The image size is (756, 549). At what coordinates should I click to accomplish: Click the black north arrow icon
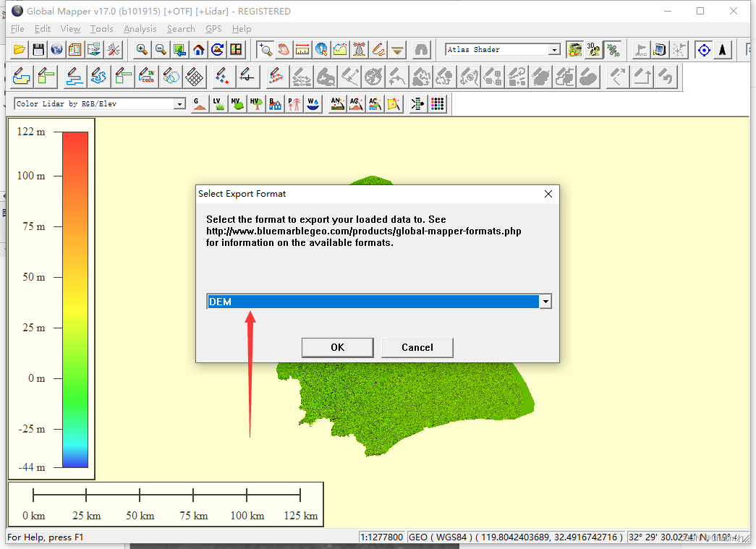click(x=723, y=50)
